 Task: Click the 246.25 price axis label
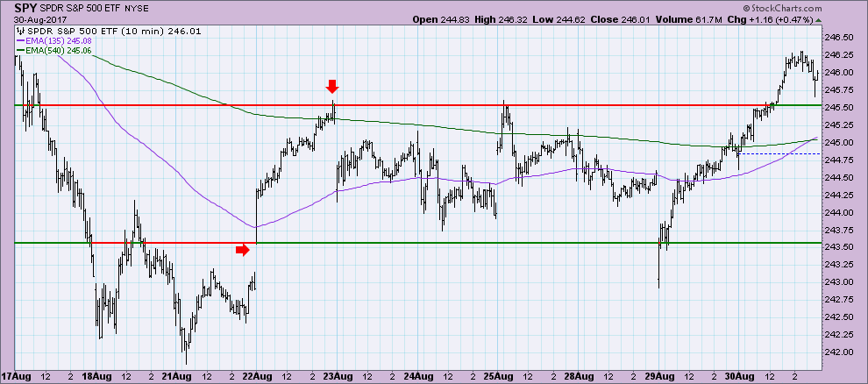tap(837, 55)
